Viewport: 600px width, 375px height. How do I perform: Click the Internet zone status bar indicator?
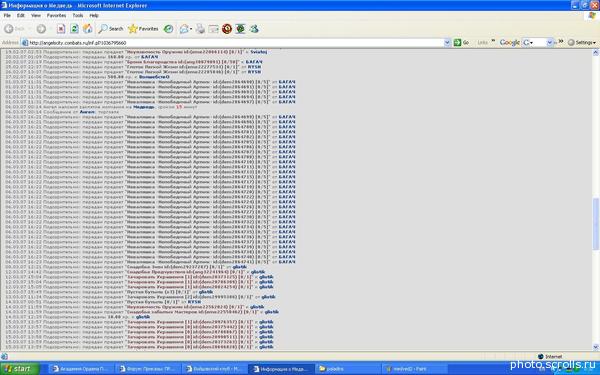[550, 356]
